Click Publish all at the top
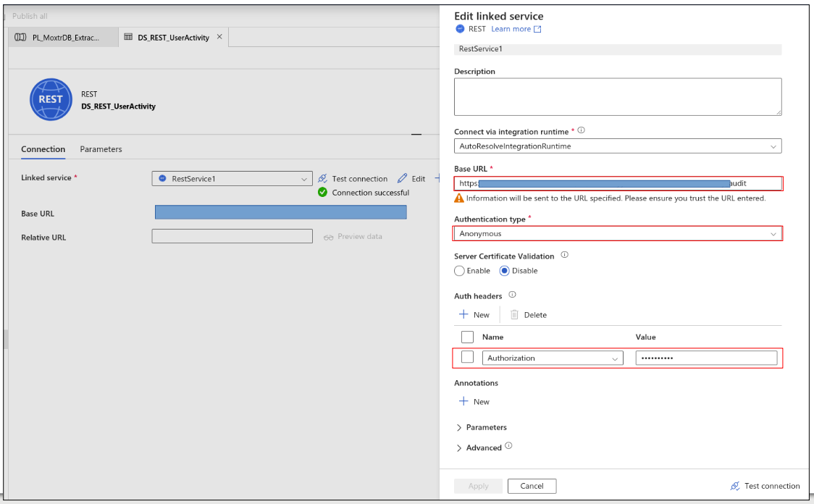814x504 pixels. click(x=30, y=16)
